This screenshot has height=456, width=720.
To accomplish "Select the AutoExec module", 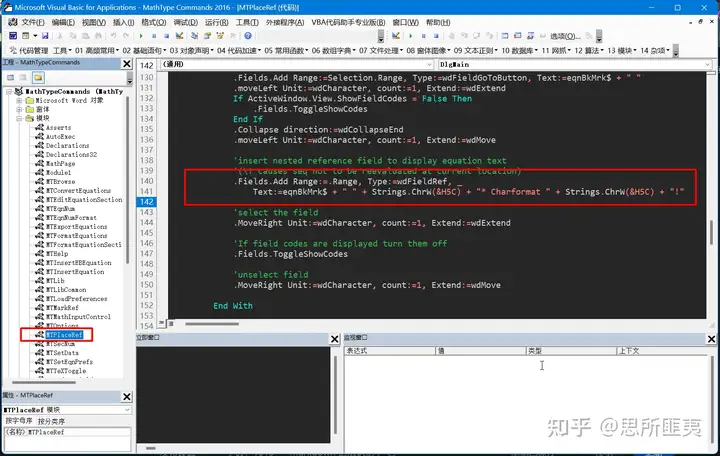I will [x=60, y=136].
